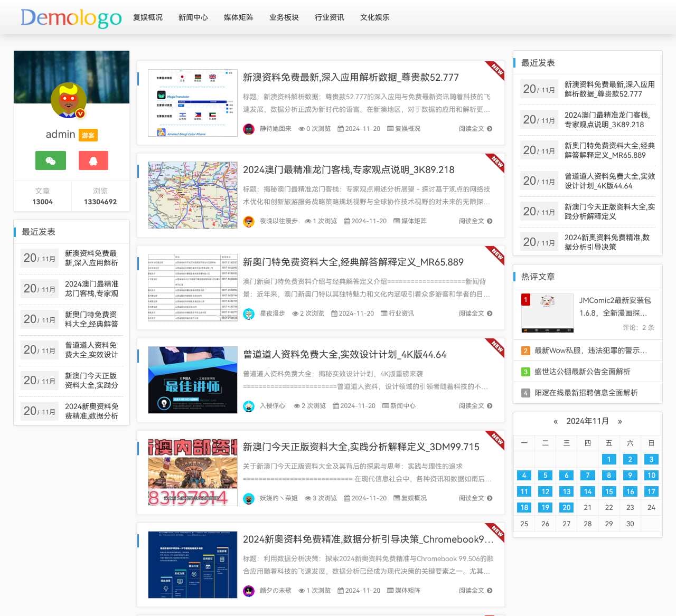Click 阅读全文 for the 曾道道人 article
Screen dimensions: 676x616
[x=471, y=406]
